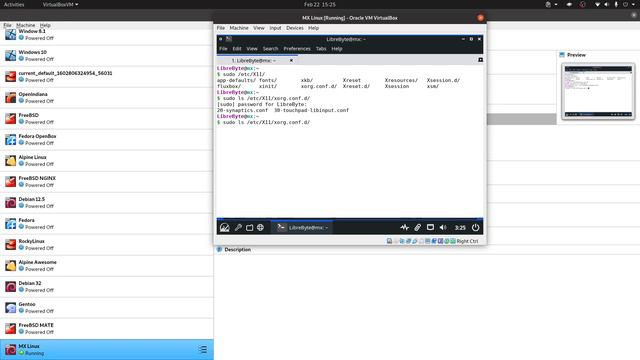Click the new tab icon in terminal tab bar
The image size is (640, 360).
pos(480,60)
